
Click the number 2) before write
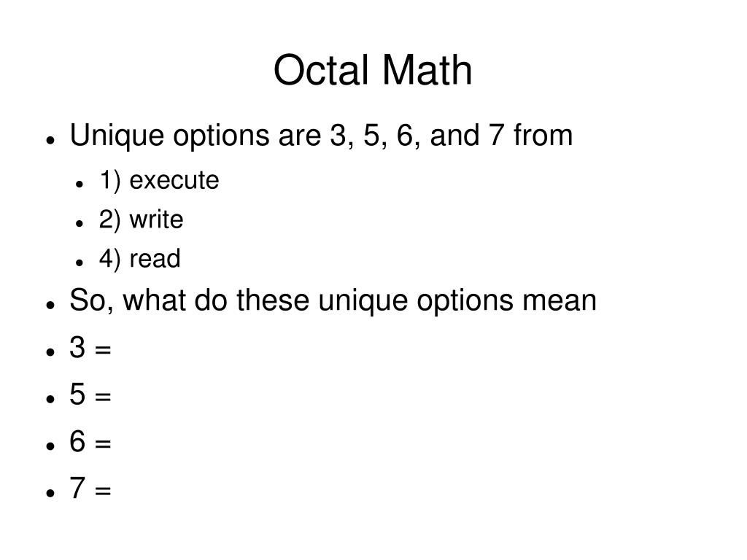(x=109, y=220)
